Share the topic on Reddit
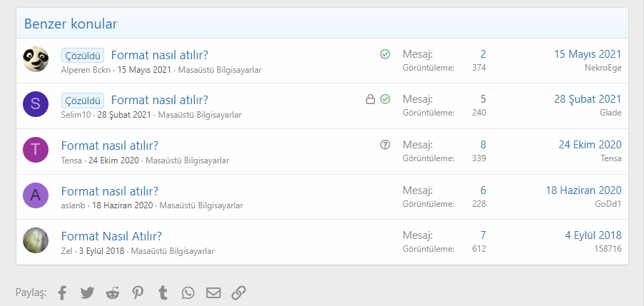This screenshot has width=644, height=306. 113,292
